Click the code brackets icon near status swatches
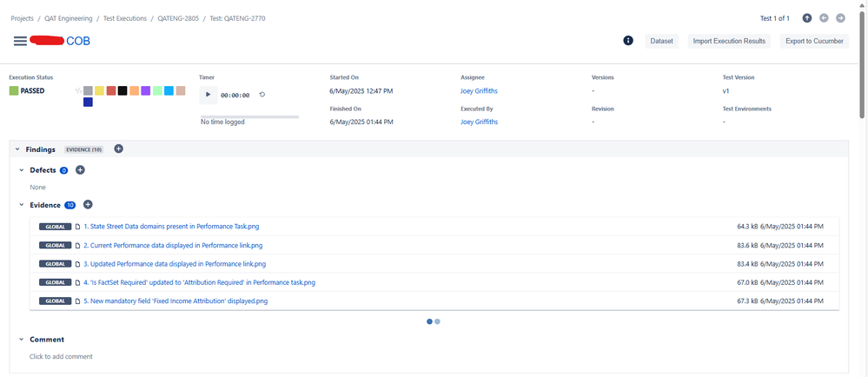The image size is (868, 377). pos(78,90)
